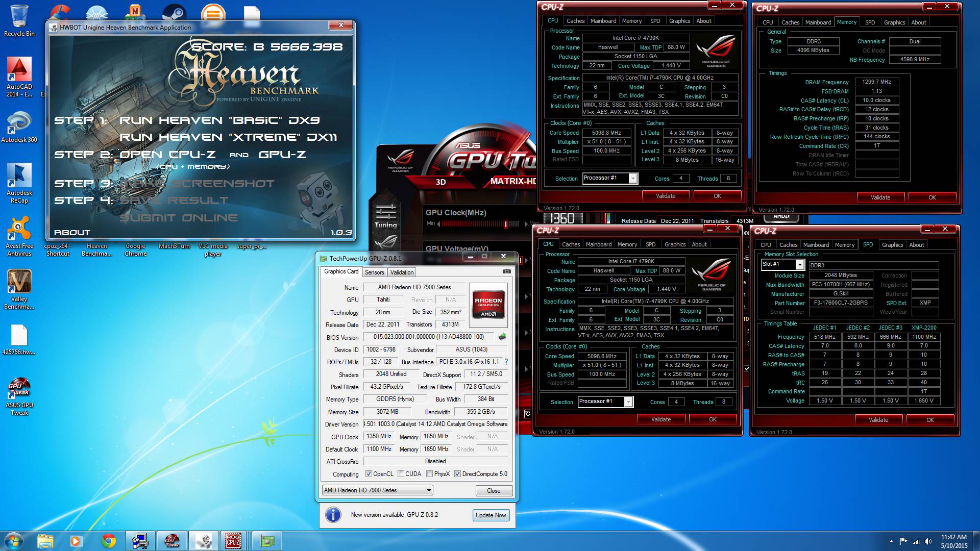
Task: Open the Action Center flag in the tray
Action: [x=903, y=541]
